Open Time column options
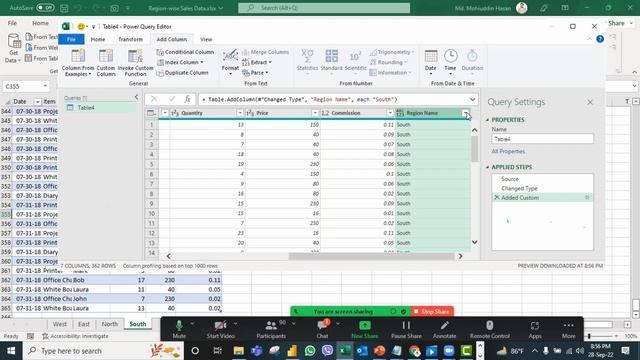 (x=450, y=62)
